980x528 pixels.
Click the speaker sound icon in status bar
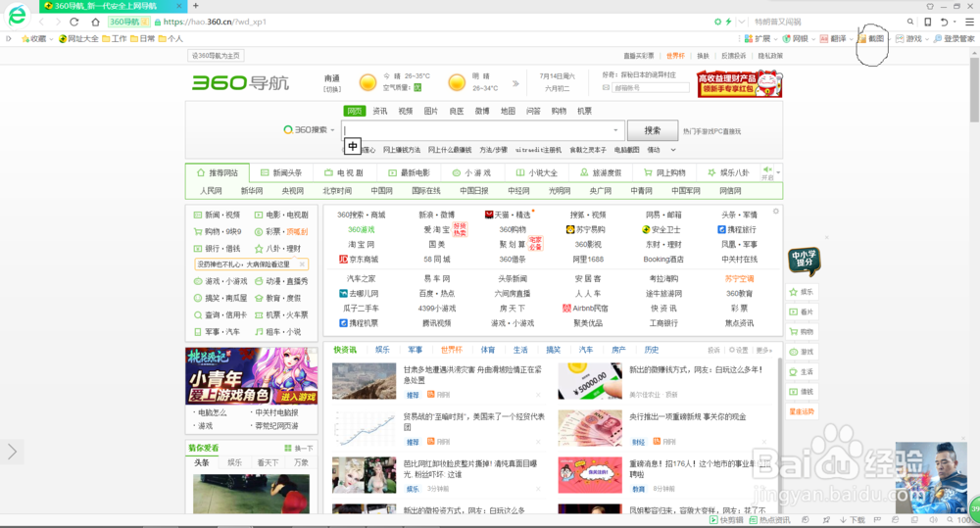933,520
